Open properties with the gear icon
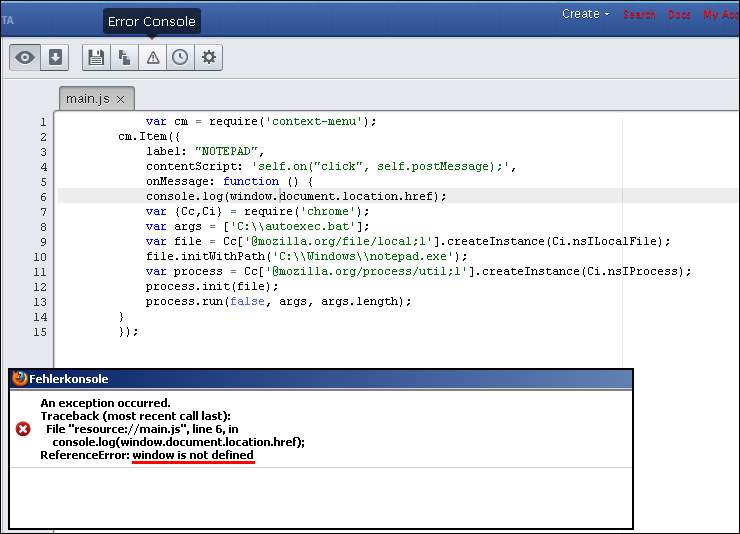The height and width of the screenshot is (534, 740). click(x=208, y=58)
